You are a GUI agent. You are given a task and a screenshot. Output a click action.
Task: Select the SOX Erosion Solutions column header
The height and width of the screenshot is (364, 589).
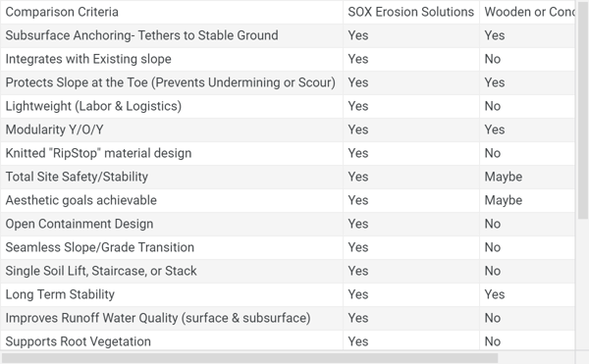click(x=411, y=12)
